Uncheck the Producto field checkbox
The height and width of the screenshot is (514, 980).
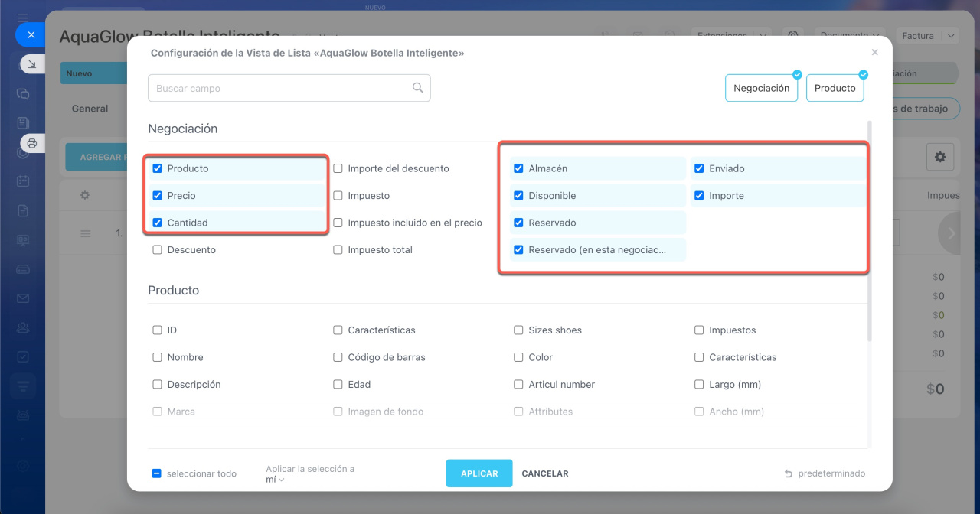click(157, 168)
